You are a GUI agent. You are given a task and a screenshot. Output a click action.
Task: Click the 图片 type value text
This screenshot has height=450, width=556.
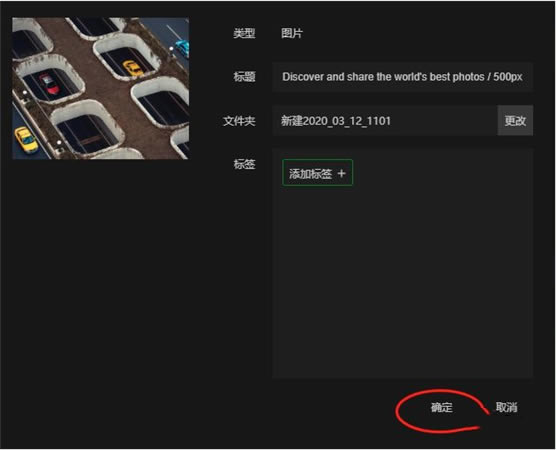click(x=292, y=33)
